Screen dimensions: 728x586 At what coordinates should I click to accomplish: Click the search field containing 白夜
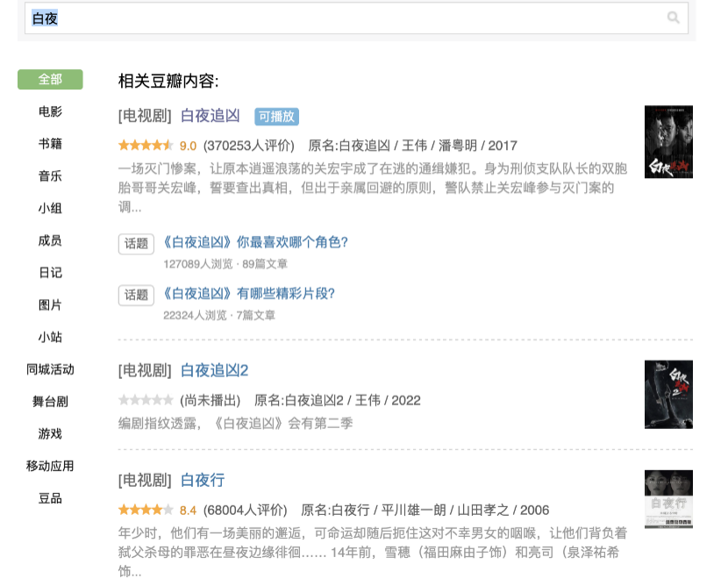point(356,18)
